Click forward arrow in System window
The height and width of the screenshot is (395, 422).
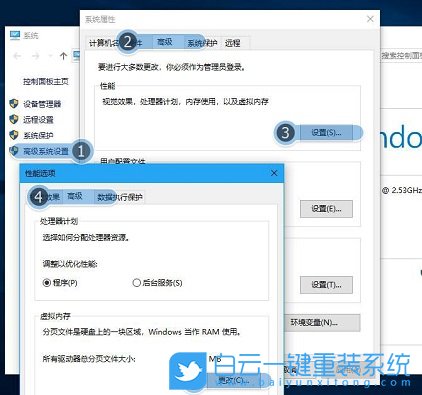35,56
